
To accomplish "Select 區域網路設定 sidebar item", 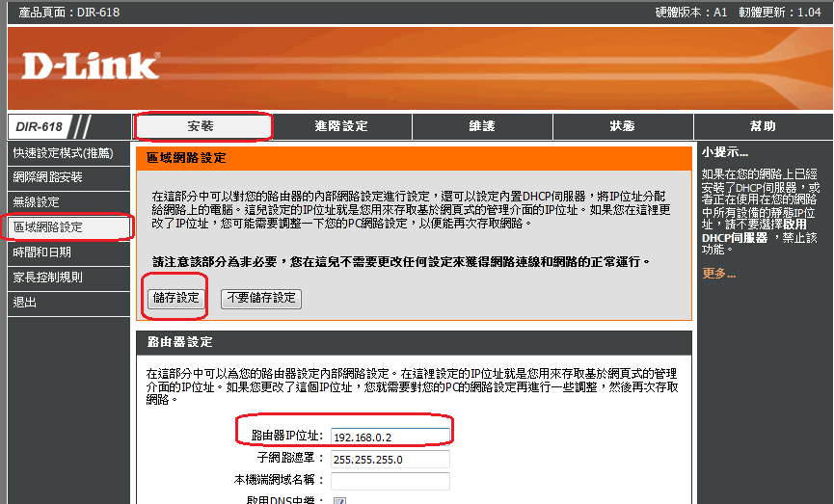I will click(68, 227).
